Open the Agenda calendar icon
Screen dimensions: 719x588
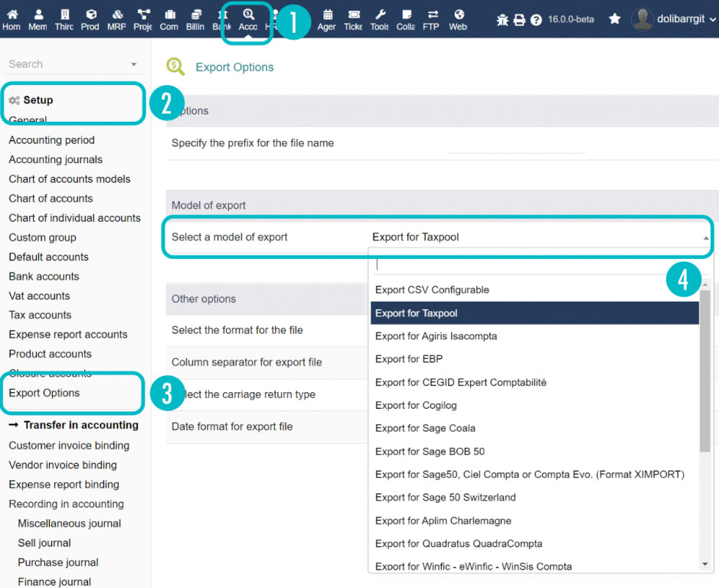[x=327, y=18]
